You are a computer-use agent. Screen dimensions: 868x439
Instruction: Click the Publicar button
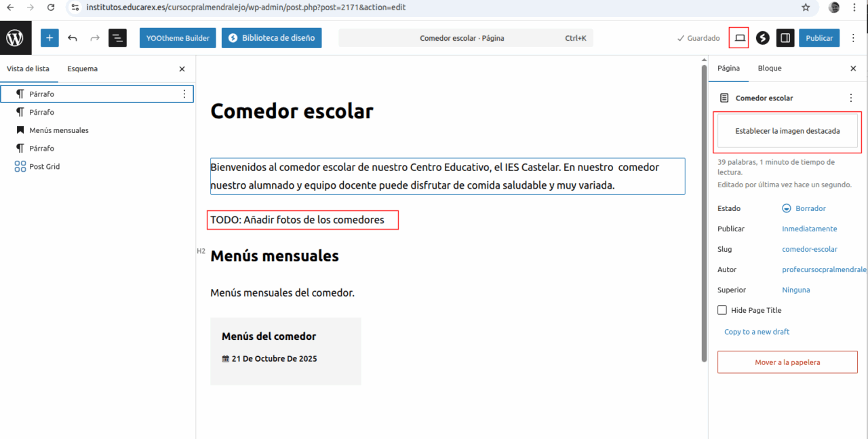(x=818, y=38)
